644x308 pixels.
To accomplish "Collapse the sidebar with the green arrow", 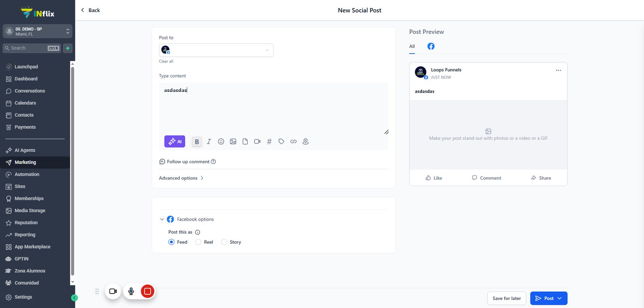I will point(74,298).
